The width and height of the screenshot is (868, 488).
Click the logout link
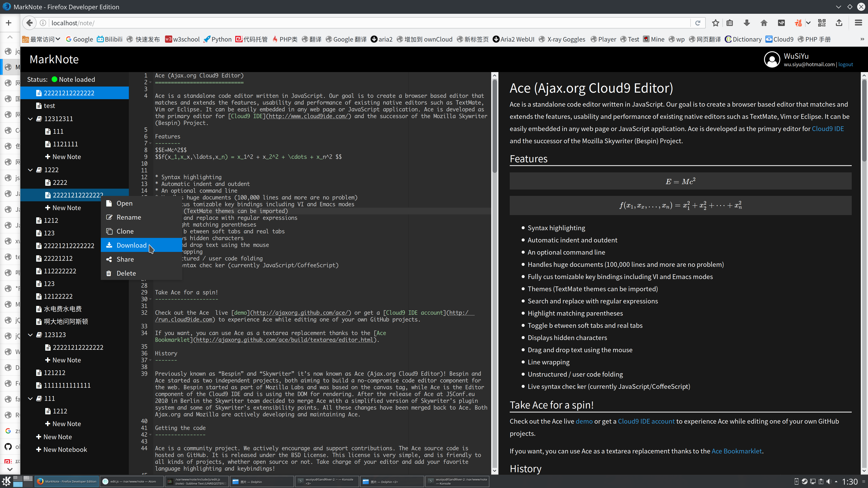pyautogui.click(x=845, y=65)
